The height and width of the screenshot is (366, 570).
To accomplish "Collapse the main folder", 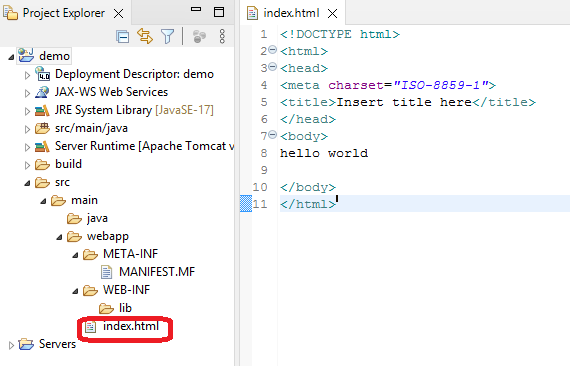I will pos(43,201).
